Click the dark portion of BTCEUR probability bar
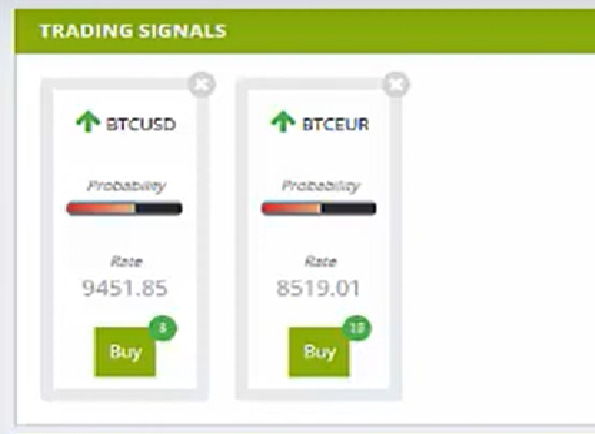Viewport: 595px width, 434px height. (349, 208)
